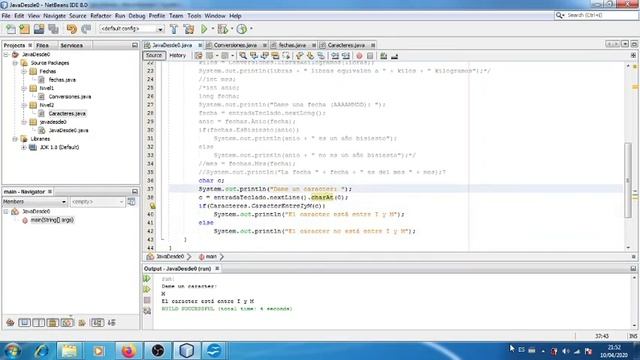Click the Toggle Bookmark editor icon
The image size is (640, 360).
(x=321, y=56)
